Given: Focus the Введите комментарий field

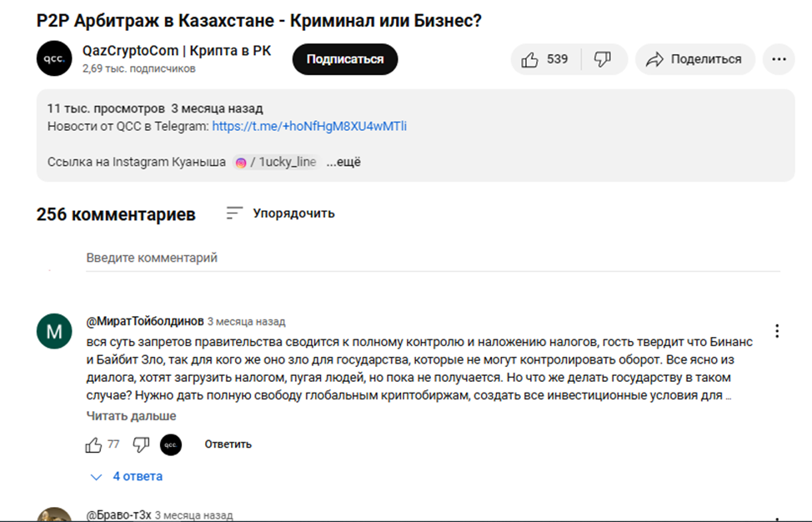Looking at the screenshot, I should (x=433, y=258).
